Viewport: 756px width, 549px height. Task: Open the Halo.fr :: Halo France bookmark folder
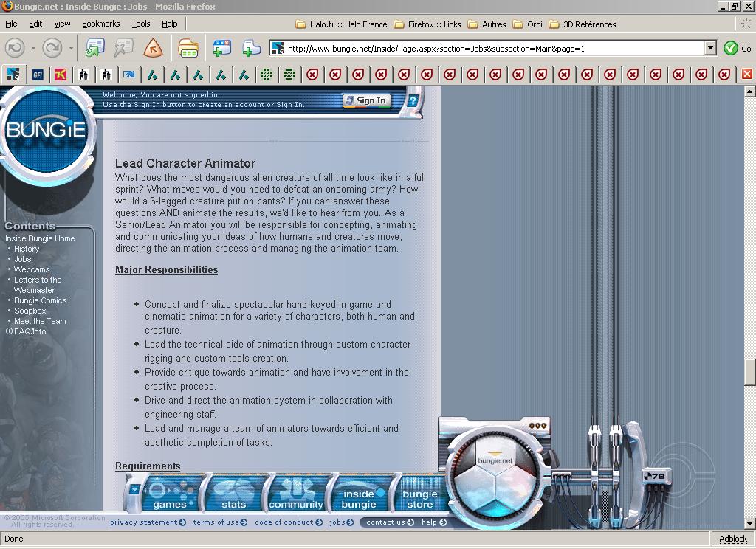[x=341, y=24]
